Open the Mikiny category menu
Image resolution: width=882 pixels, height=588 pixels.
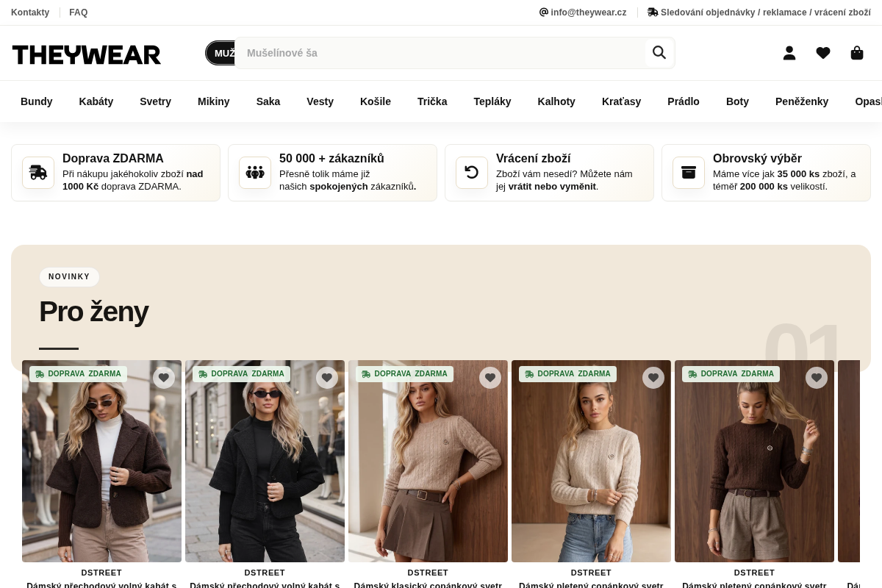(x=214, y=101)
